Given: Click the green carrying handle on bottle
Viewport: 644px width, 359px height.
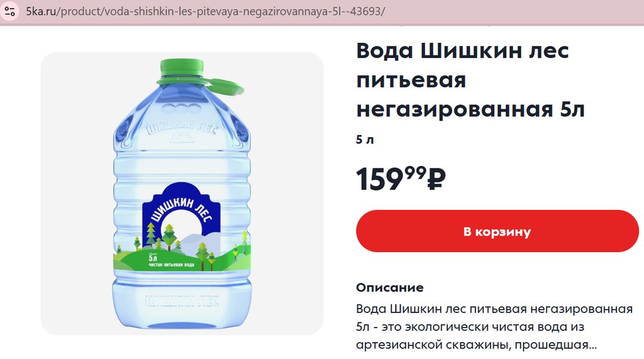Looking at the screenshot, I should 225,86.
